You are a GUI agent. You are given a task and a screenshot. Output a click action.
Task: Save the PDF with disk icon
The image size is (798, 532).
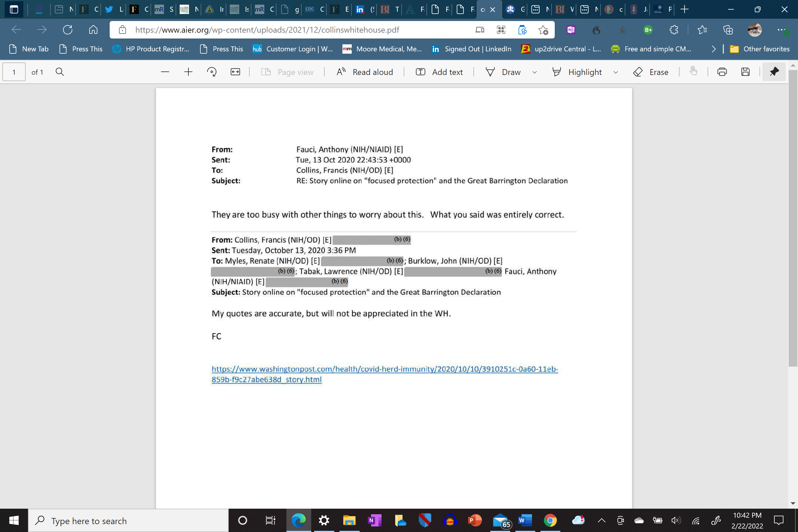click(x=745, y=72)
